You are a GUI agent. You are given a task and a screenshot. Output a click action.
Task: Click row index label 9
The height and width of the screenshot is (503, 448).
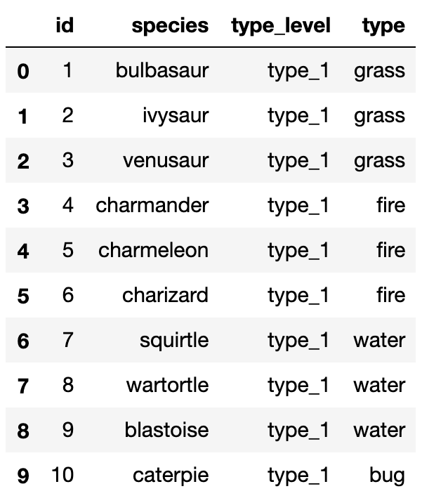click(23, 476)
